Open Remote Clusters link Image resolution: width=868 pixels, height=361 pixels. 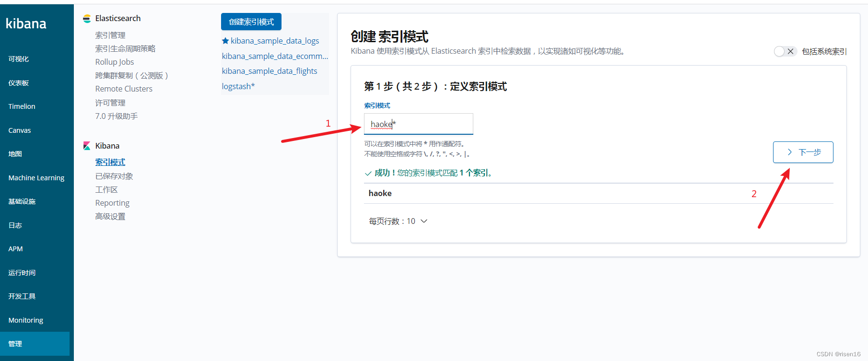coord(124,89)
